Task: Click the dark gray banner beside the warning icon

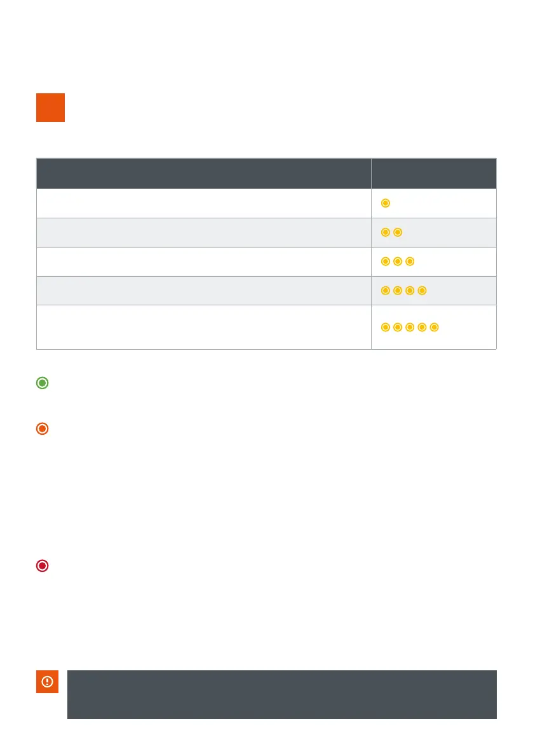Action: [281, 694]
